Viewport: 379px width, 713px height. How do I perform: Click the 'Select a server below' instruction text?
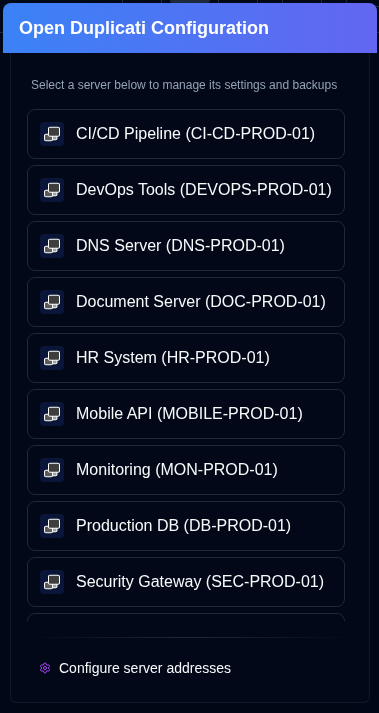pos(184,85)
